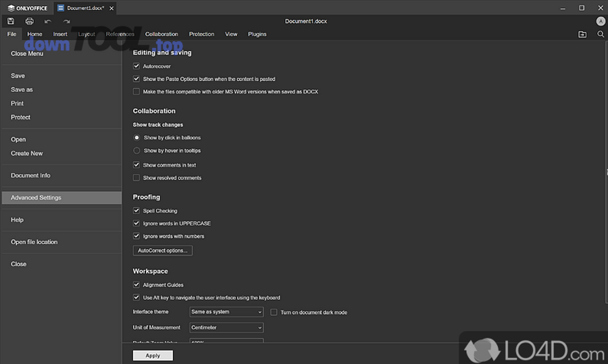Image resolution: width=608 pixels, height=364 pixels.
Task: Open the Interface theme dropdown
Action: pyautogui.click(x=226, y=312)
